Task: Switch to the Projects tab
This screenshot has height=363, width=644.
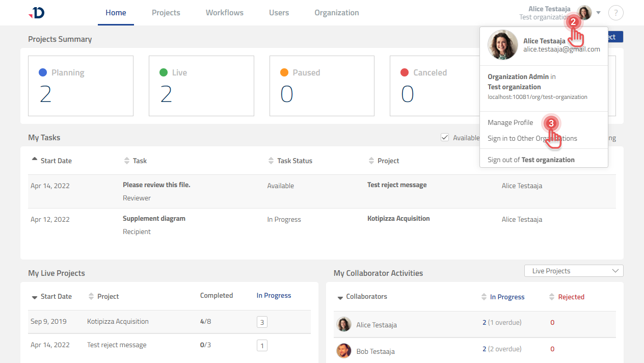Action: [x=166, y=13]
